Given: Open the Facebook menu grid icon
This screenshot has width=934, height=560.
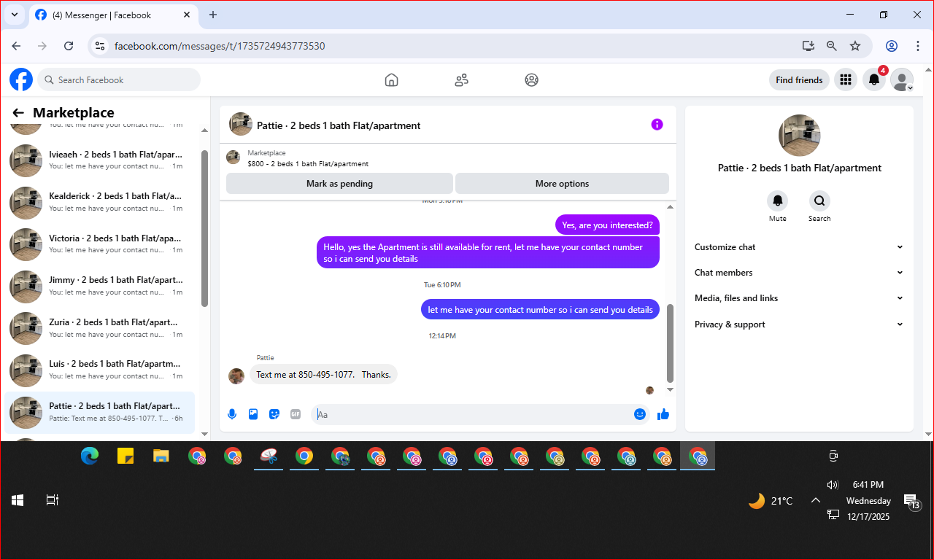Looking at the screenshot, I should [846, 80].
